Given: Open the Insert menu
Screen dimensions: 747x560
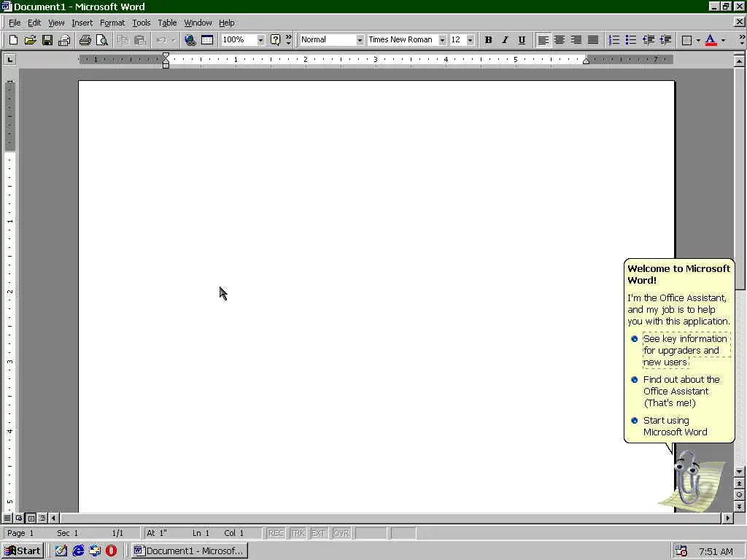Looking at the screenshot, I should coord(82,23).
